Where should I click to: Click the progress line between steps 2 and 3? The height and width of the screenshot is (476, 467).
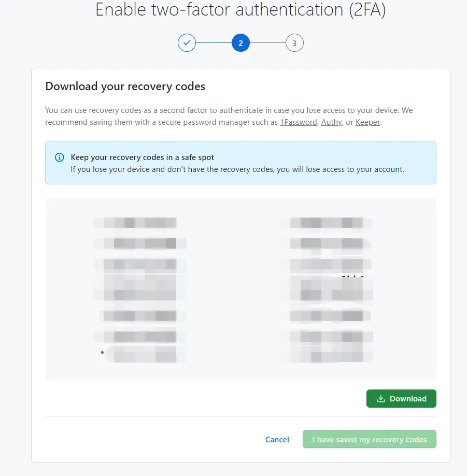(x=267, y=44)
